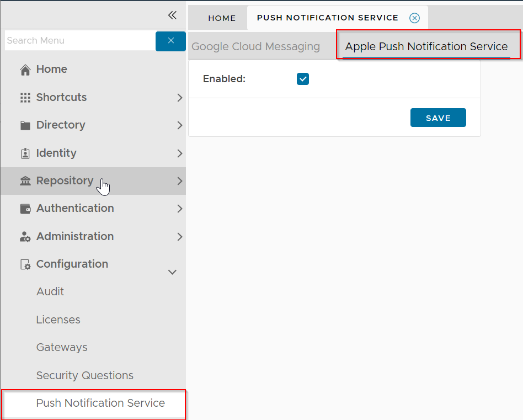Click the Repository bank icon
The image size is (523, 420).
[25, 181]
